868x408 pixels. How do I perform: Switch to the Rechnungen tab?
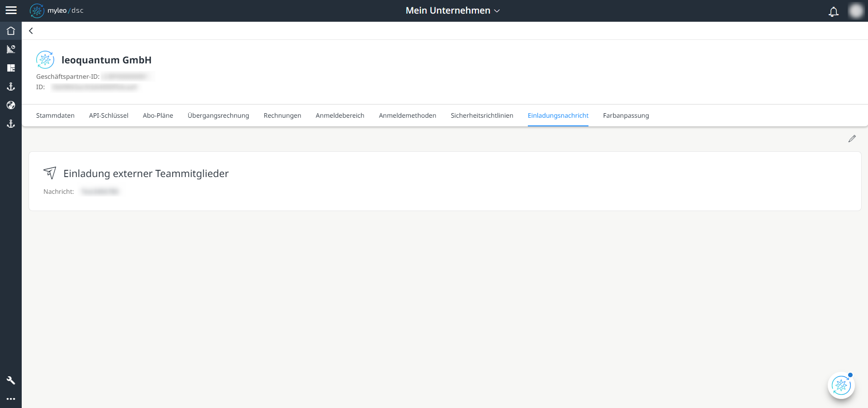coord(282,115)
